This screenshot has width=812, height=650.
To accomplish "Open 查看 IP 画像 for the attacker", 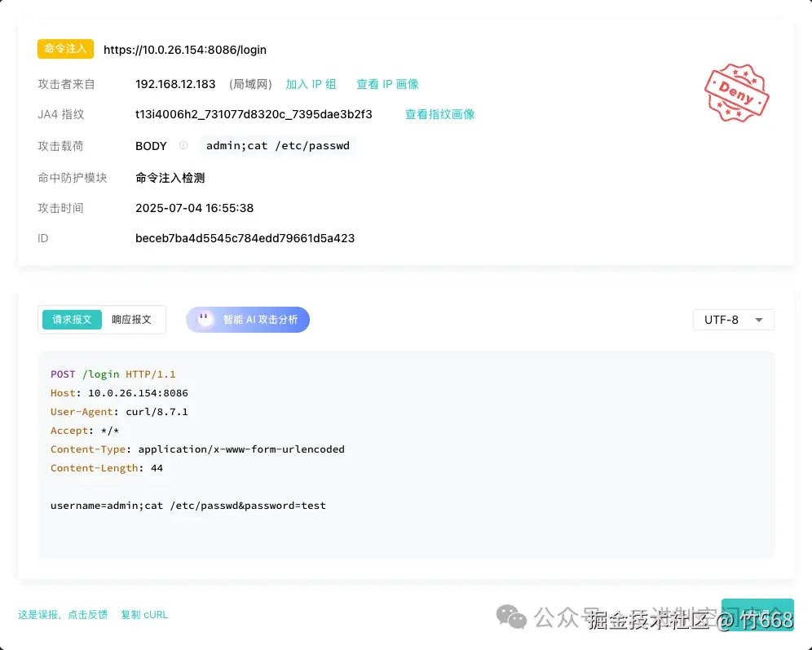I will coord(387,84).
